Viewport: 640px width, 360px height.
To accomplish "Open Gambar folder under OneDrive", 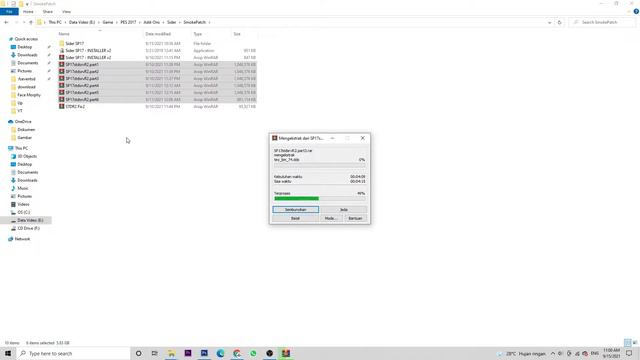I will click(x=24, y=138).
